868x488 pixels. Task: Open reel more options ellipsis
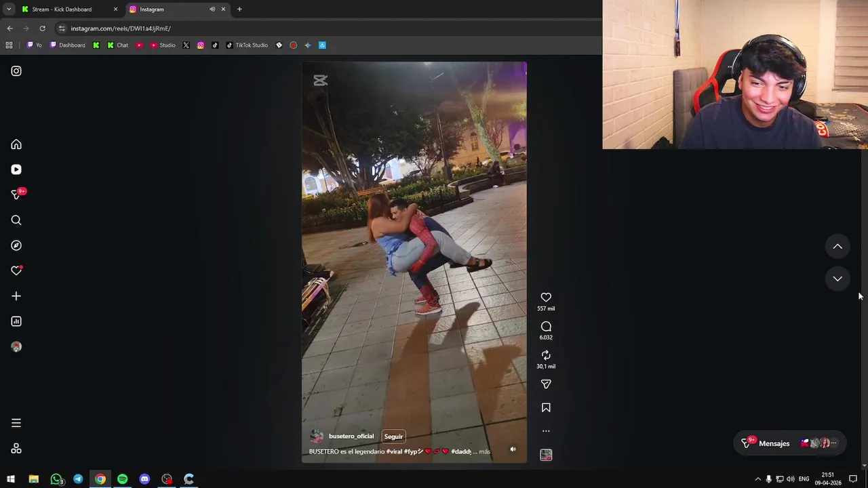tap(546, 431)
